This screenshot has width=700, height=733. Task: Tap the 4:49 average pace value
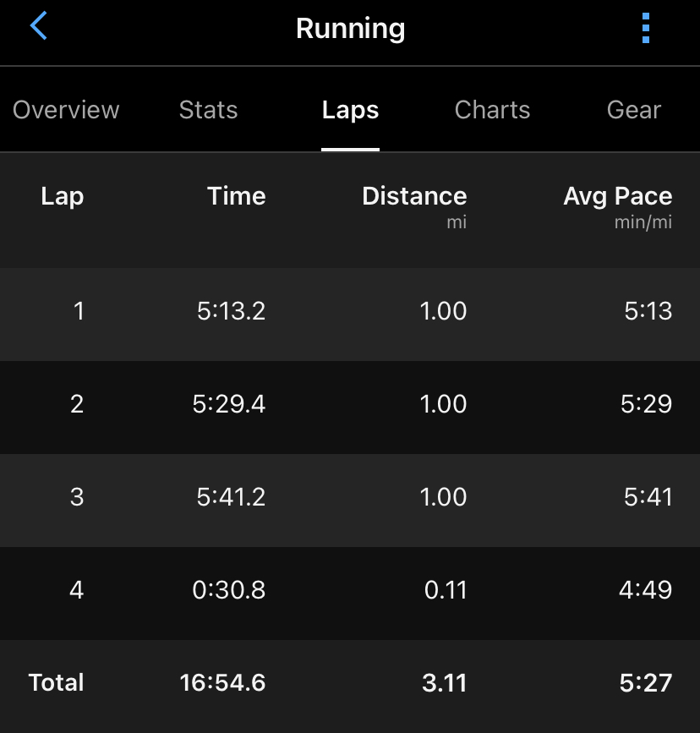(645, 590)
